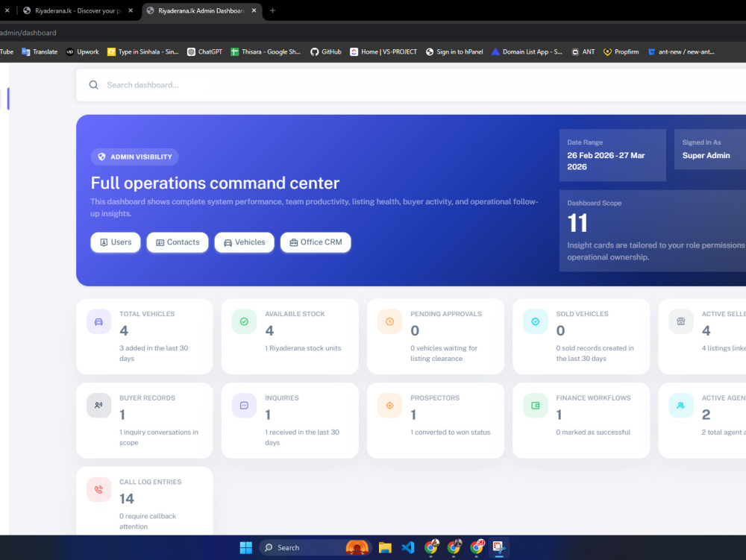Open the ANT bookmark

tap(583, 51)
